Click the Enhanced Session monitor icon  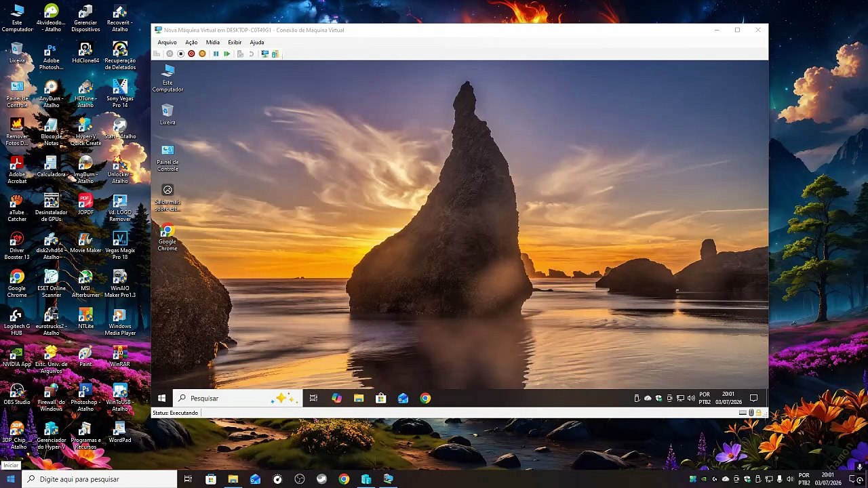tap(264, 54)
